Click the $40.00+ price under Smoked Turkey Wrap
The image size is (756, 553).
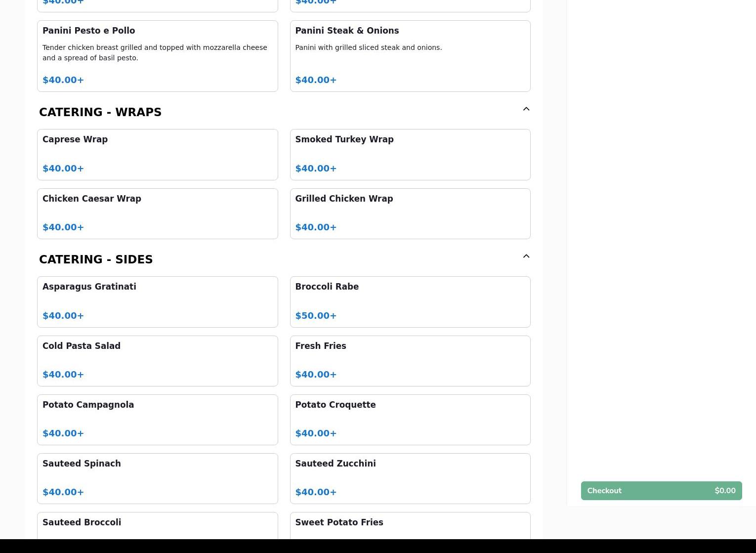316,168
